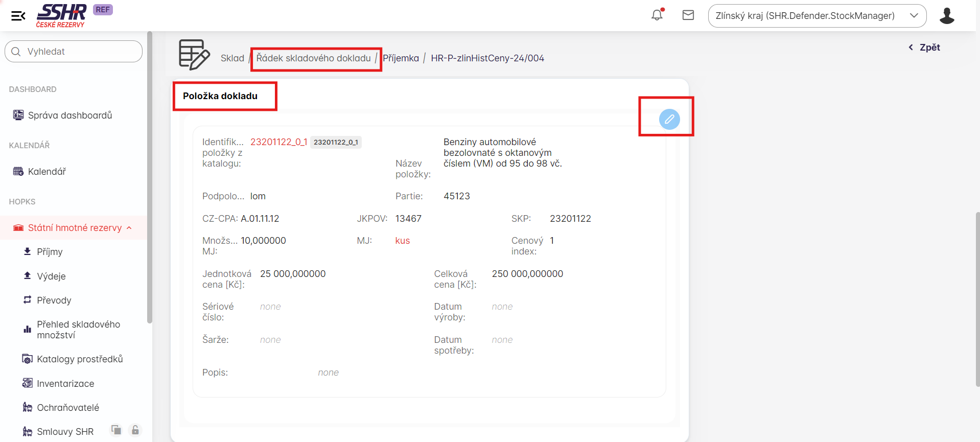980x442 pixels.
Task: Click into the Vyhledat search field
Action: tap(77, 52)
